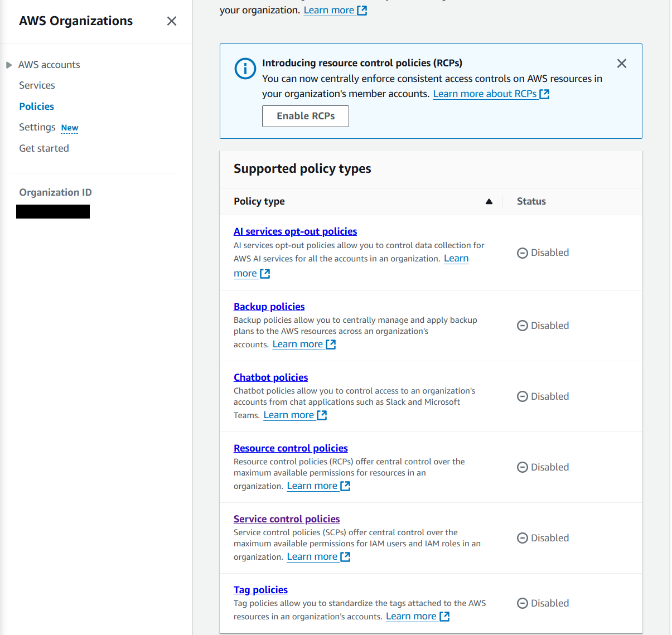Open Services in the sidebar
This screenshot has height=635, width=672.
click(37, 85)
